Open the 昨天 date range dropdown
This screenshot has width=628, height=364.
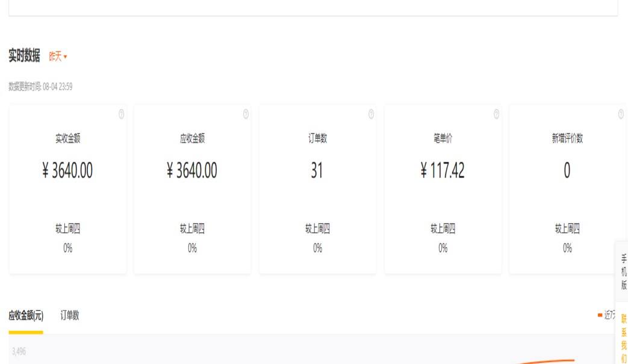[58, 57]
